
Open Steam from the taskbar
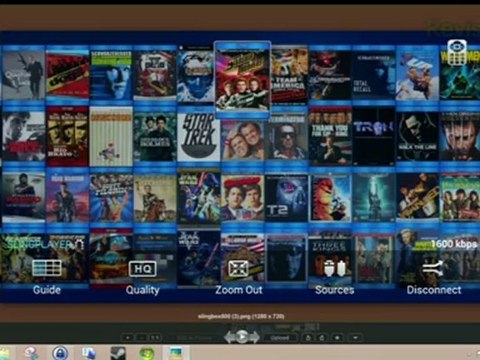pyautogui.click(x=118, y=353)
